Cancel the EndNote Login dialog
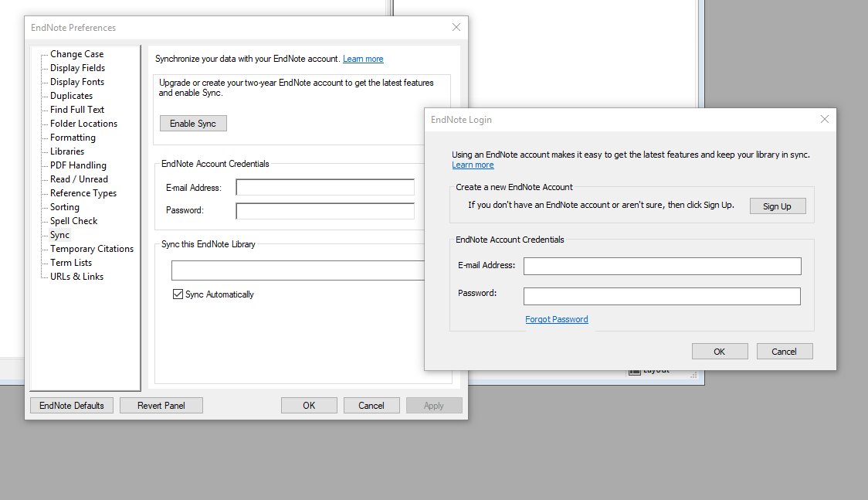 coord(784,352)
